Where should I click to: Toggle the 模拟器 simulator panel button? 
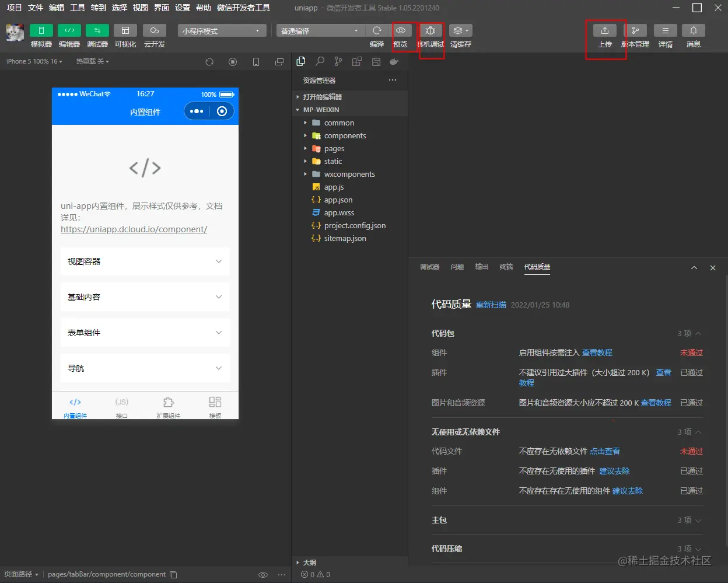tap(41, 30)
